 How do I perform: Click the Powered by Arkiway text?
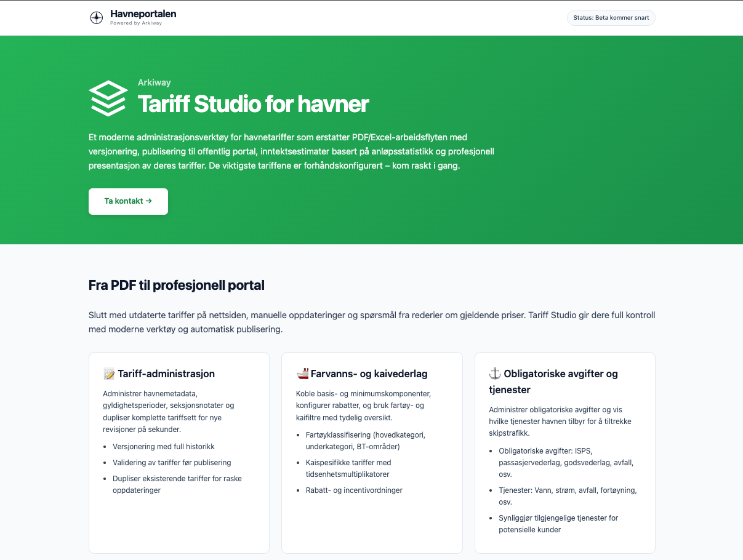pyautogui.click(x=135, y=23)
